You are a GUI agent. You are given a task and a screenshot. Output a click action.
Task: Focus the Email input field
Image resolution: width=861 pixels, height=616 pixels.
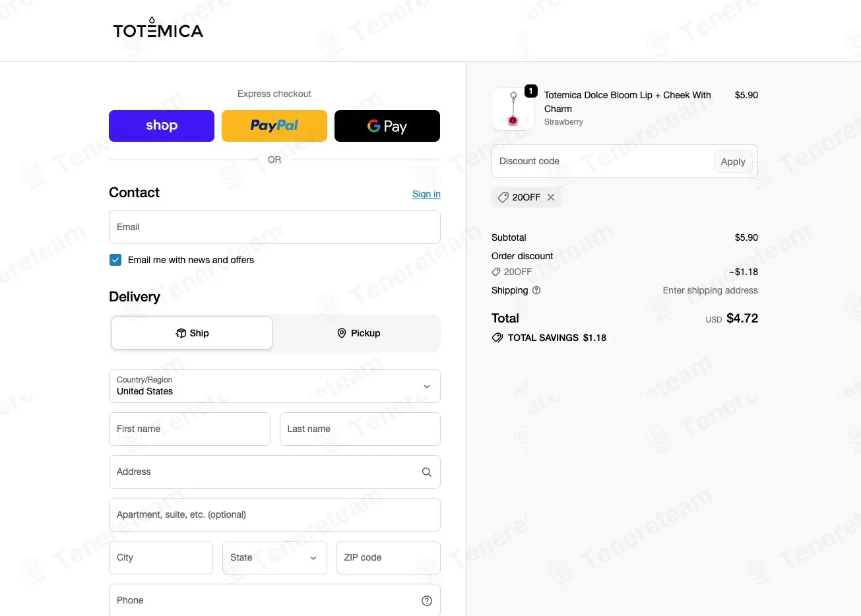pos(274,227)
